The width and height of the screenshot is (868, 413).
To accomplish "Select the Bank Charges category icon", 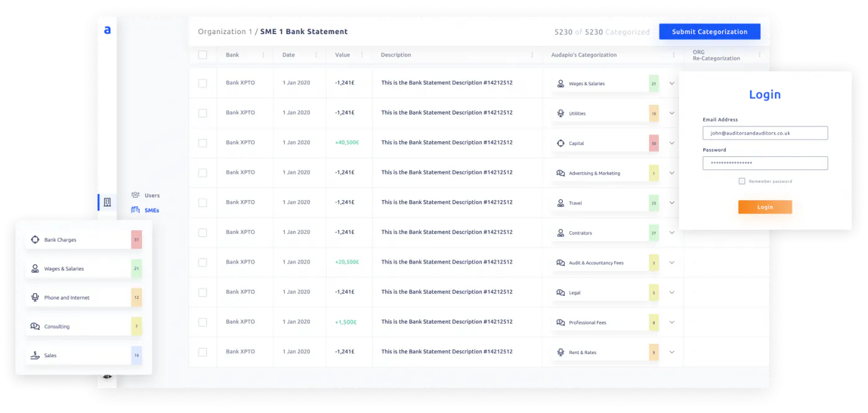I will coord(35,239).
